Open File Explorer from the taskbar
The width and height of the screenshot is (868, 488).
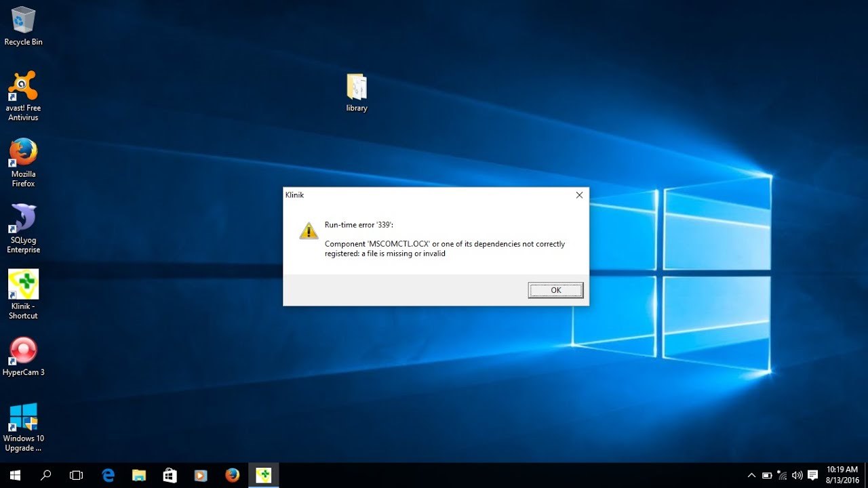point(139,474)
